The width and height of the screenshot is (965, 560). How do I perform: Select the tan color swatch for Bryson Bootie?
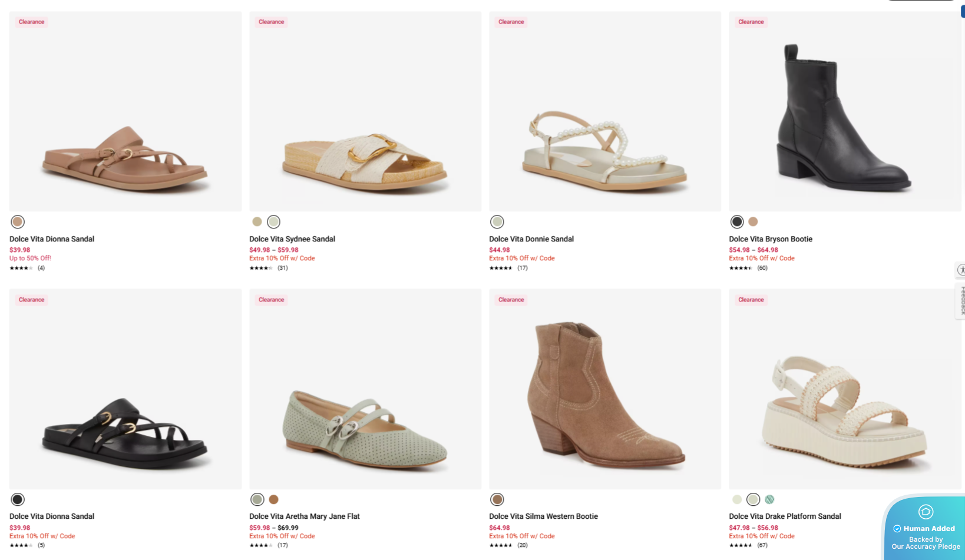(x=753, y=221)
